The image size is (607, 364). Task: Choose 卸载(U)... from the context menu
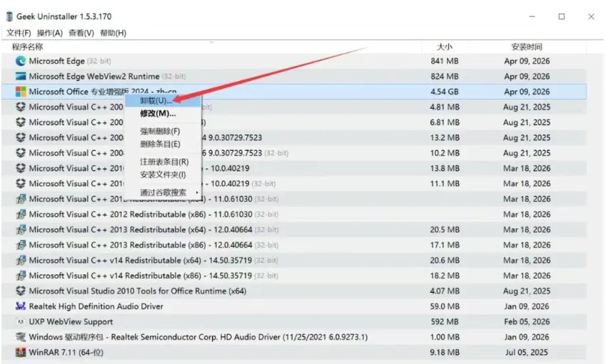pos(162,100)
